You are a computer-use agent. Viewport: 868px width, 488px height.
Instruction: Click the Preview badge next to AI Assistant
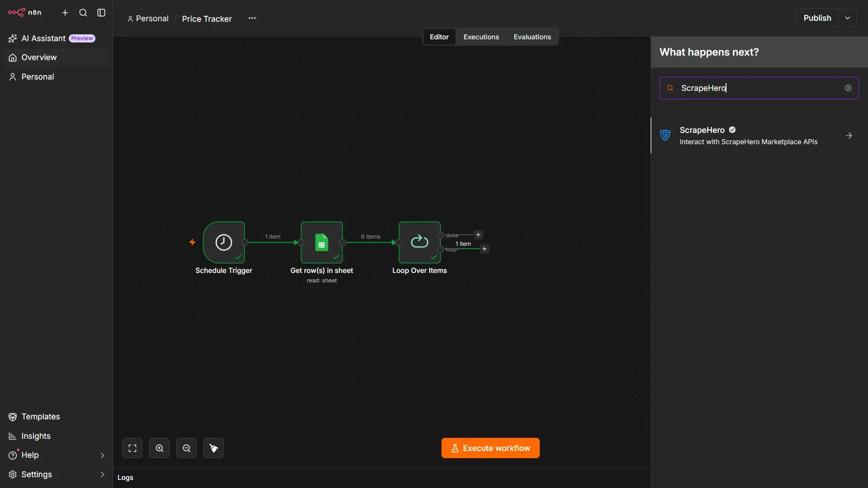click(82, 38)
